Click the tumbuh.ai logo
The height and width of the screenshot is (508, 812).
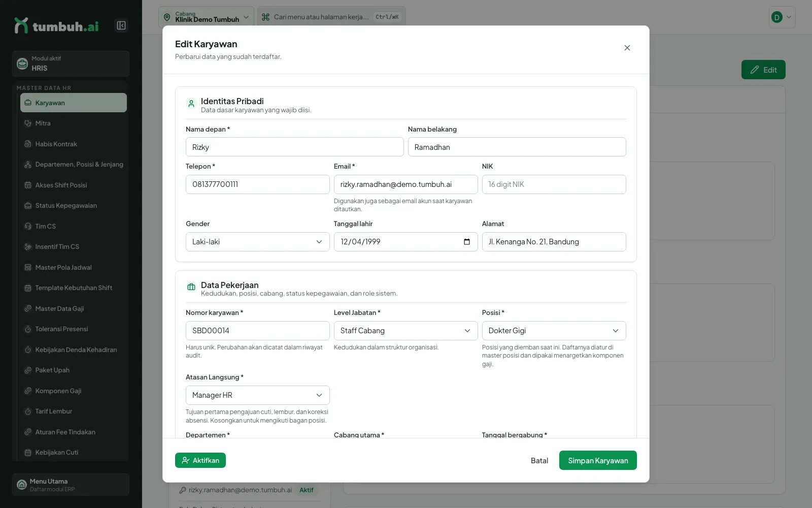(56, 26)
